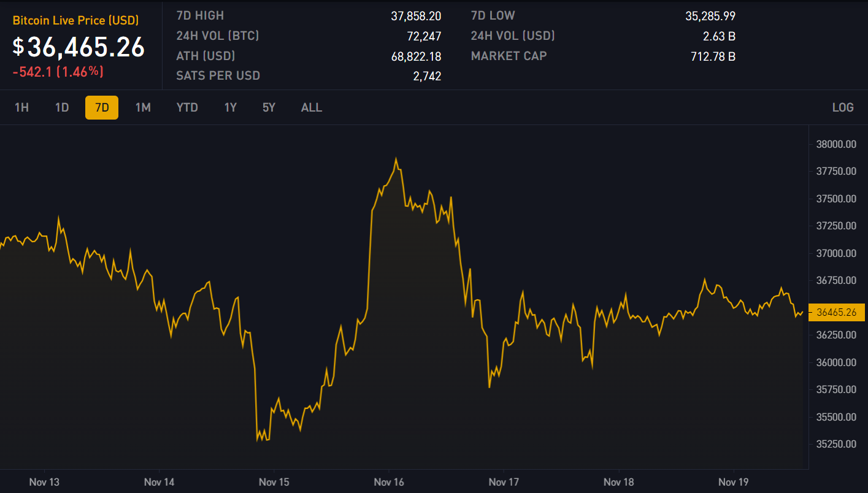Show the 1M chart range
The height and width of the screenshot is (493, 868).
click(x=143, y=107)
